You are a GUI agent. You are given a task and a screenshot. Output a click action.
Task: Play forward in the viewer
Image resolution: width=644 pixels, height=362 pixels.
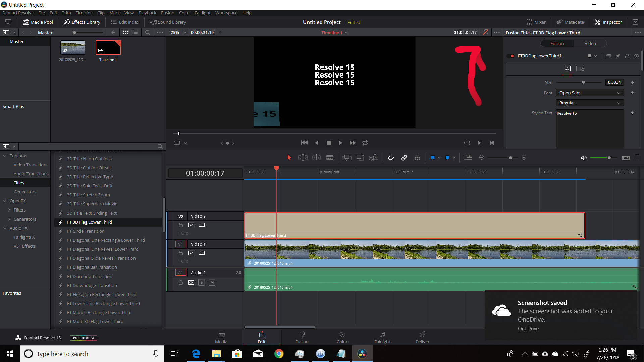click(340, 143)
